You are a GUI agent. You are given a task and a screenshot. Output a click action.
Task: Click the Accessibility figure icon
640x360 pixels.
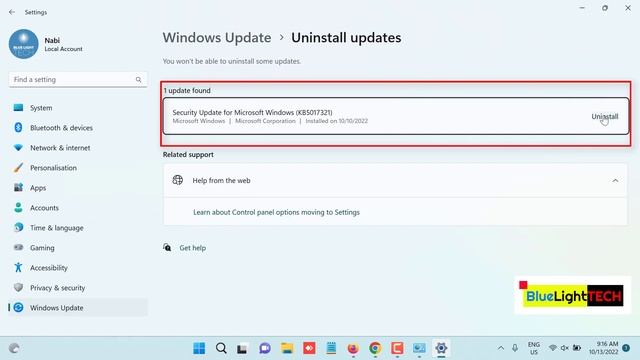[18, 267]
